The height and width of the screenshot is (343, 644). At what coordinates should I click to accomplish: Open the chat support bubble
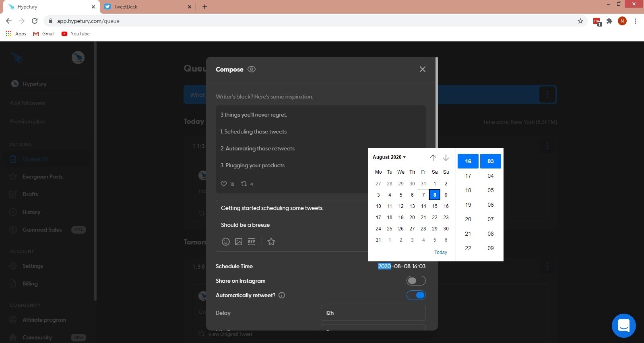click(623, 326)
